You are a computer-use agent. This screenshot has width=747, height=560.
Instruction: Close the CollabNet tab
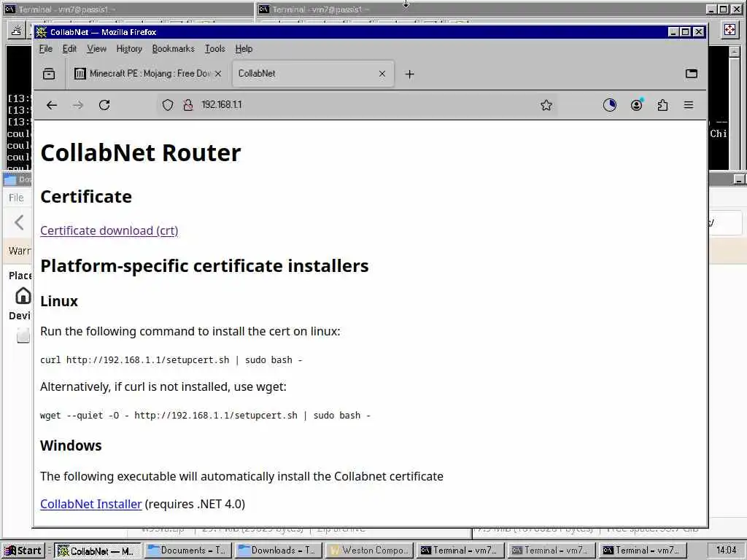click(x=382, y=74)
